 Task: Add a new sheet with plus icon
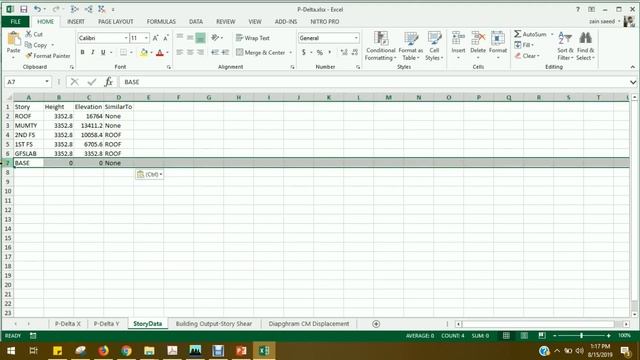click(376, 324)
